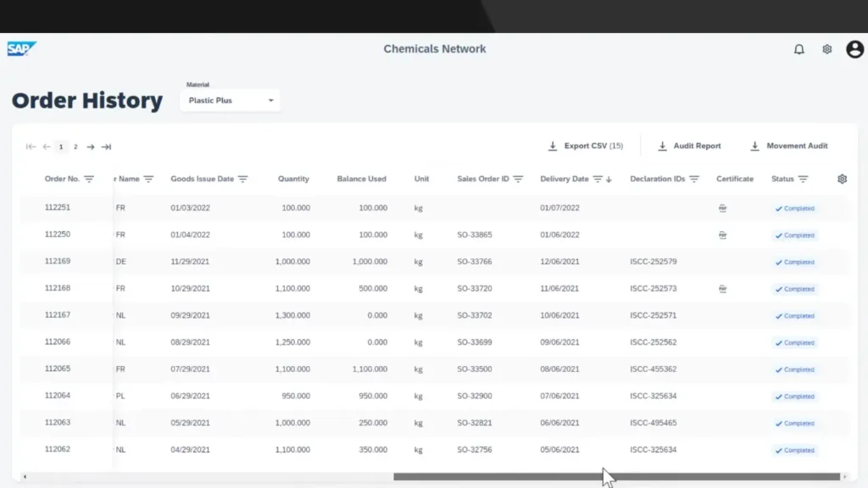Image resolution: width=868 pixels, height=488 pixels.
Task: Open the header settings gear
Action: point(827,49)
